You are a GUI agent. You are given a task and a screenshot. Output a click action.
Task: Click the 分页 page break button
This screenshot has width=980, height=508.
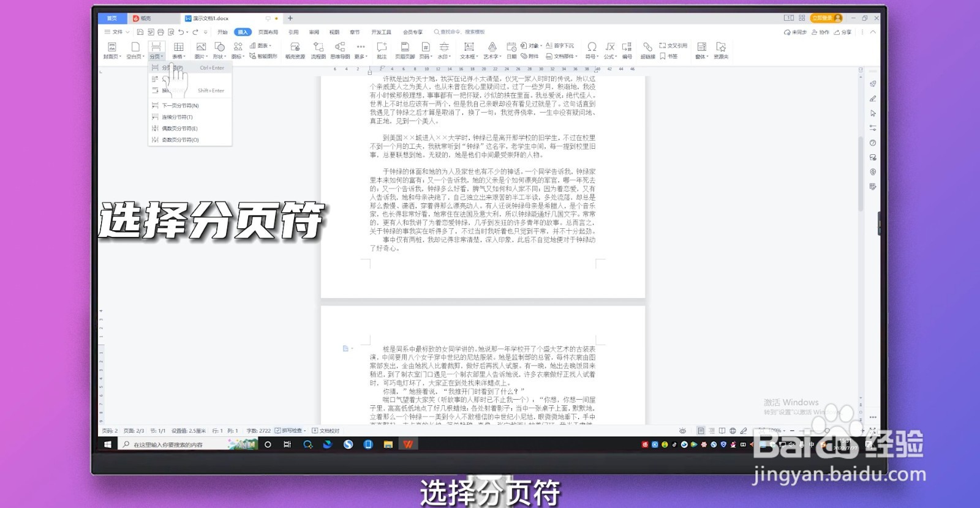(x=156, y=50)
